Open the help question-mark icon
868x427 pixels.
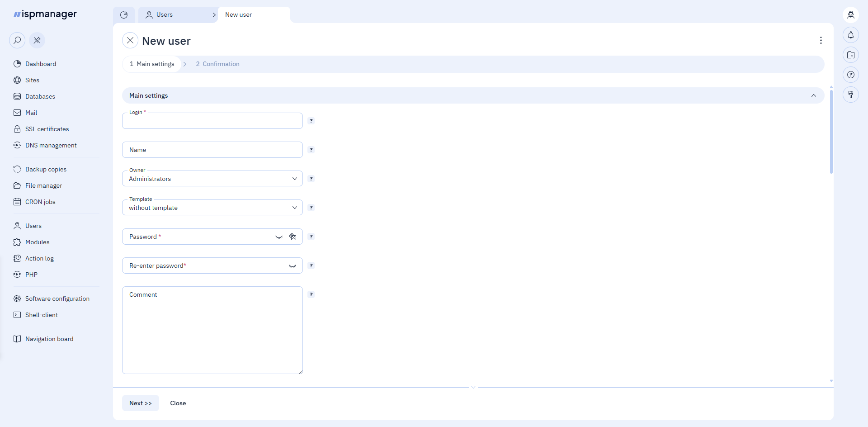851,75
